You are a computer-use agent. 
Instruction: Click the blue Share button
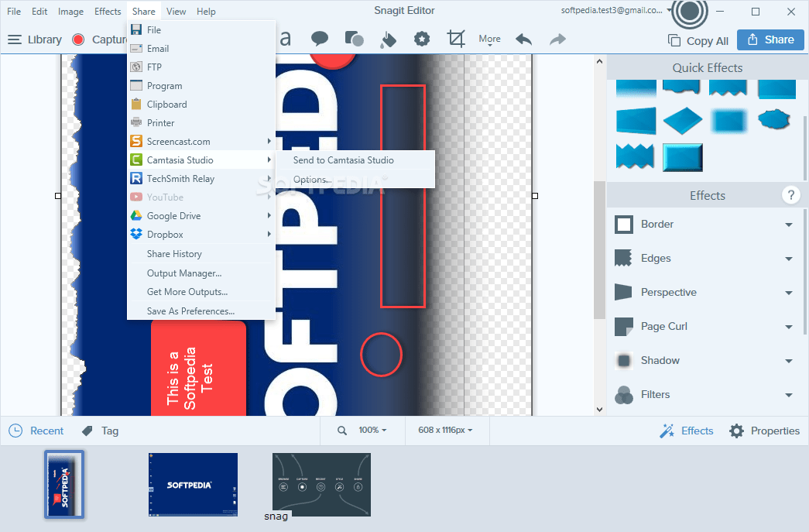(x=770, y=39)
